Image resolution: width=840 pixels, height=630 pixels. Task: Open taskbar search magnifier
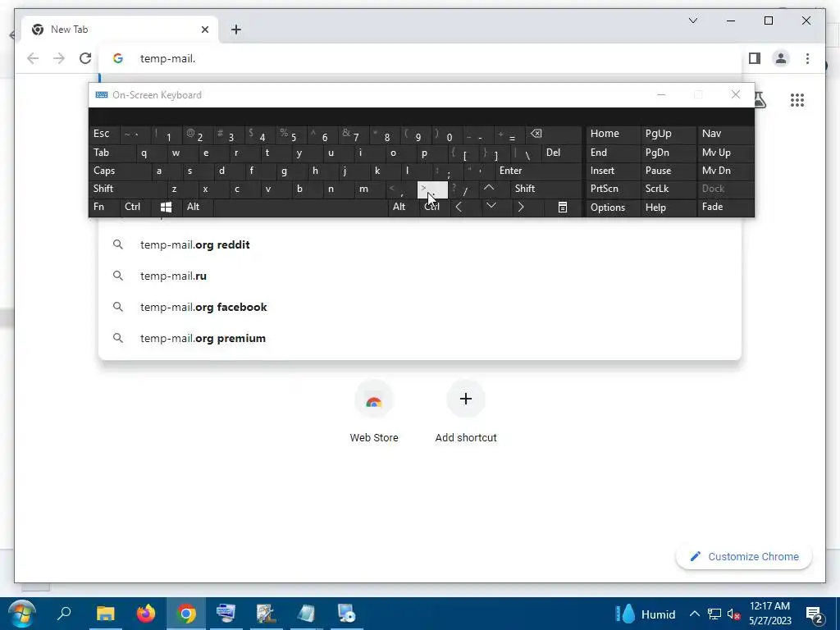64,614
